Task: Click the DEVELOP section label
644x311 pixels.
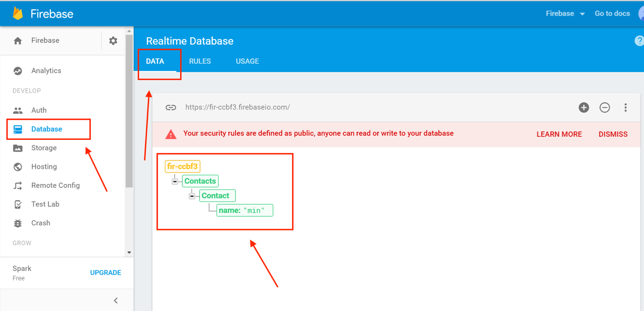Action: (x=27, y=91)
